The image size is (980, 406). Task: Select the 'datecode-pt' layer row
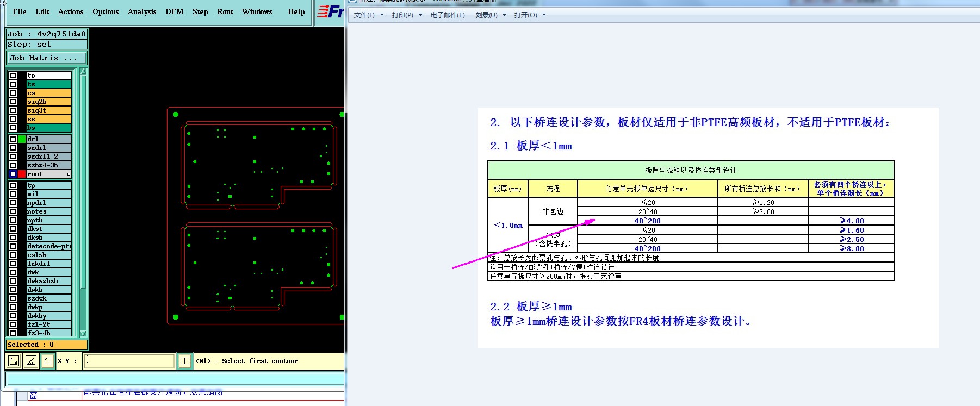49,246
